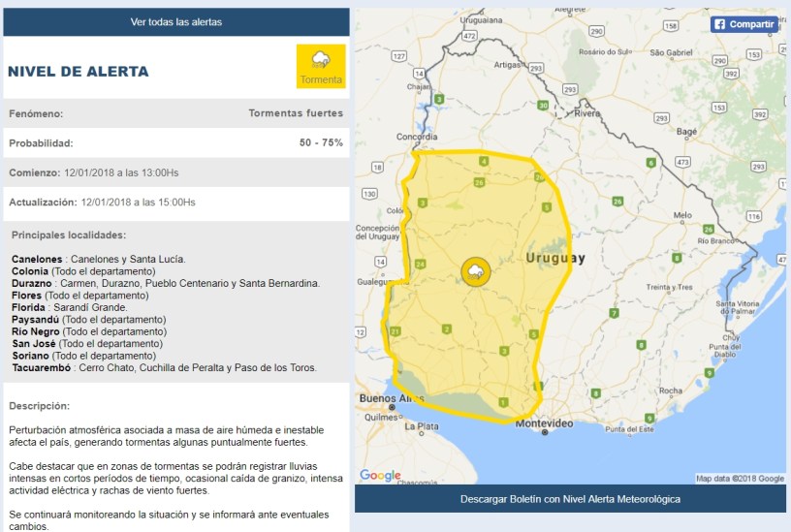Click the Rocha town label on map

[x=670, y=391]
